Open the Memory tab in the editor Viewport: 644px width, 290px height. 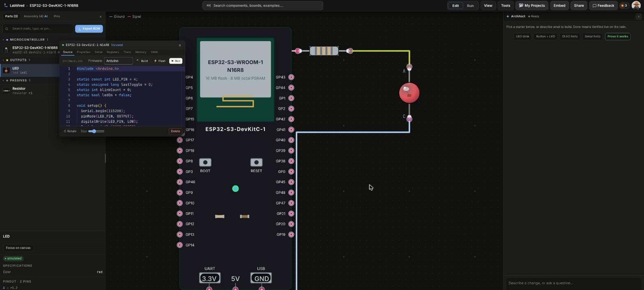click(140, 52)
